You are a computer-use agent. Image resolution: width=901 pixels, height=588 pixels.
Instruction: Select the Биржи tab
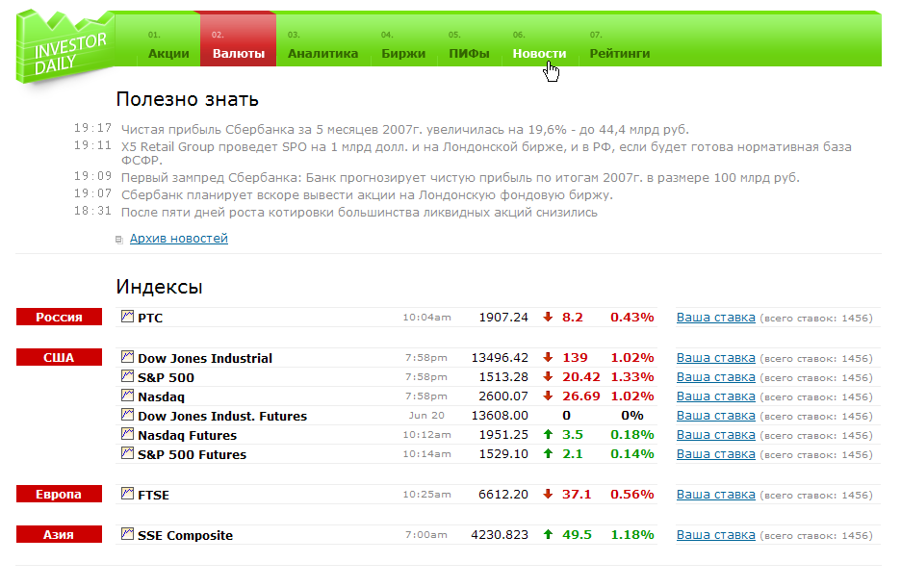coord(402,54)
